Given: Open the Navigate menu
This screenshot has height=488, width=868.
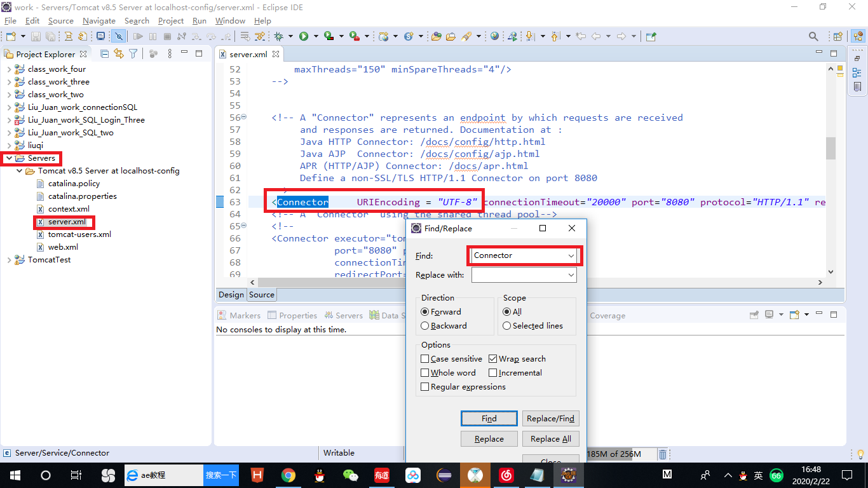Looking at the screenshot, I should 99,20.
